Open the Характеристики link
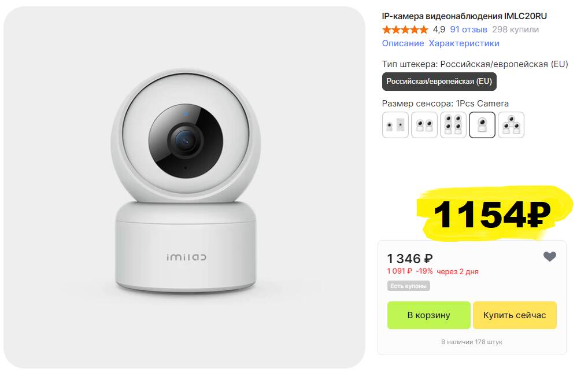588x376 pixels. (x=464, y=43)
